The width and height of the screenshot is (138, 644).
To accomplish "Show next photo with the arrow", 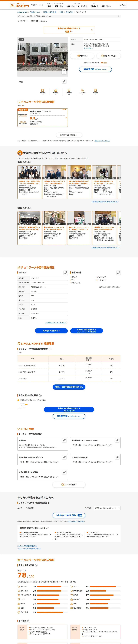I will tap(64, 57).
